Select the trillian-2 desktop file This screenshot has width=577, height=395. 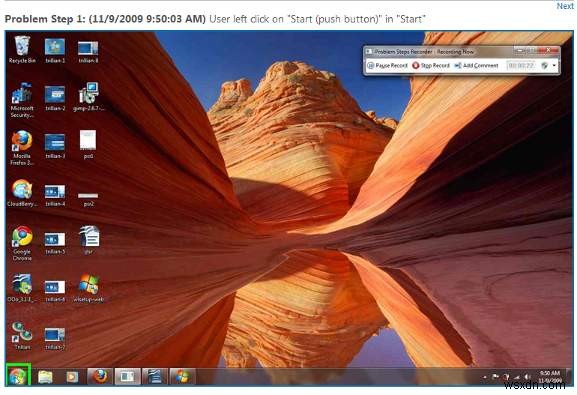[x=55, y=98]
